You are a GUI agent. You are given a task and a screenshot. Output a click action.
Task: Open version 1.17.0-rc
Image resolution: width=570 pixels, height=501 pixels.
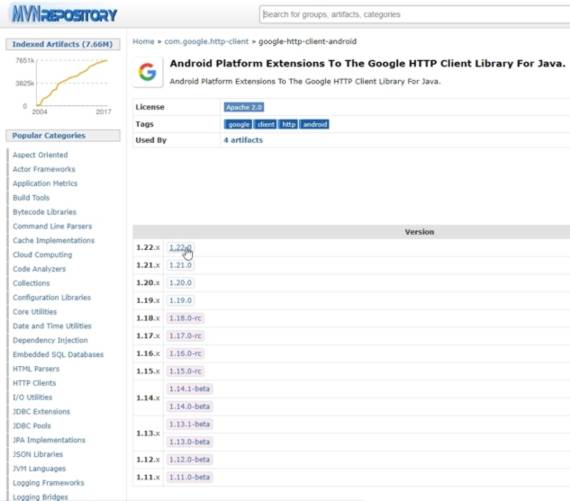point(185,336)
